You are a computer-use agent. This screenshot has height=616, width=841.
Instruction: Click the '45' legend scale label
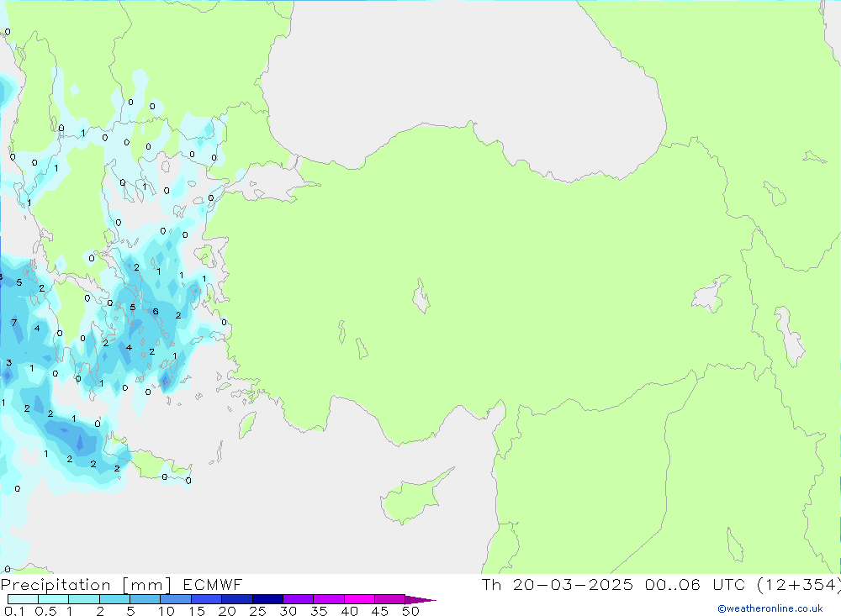coord(380,611)
